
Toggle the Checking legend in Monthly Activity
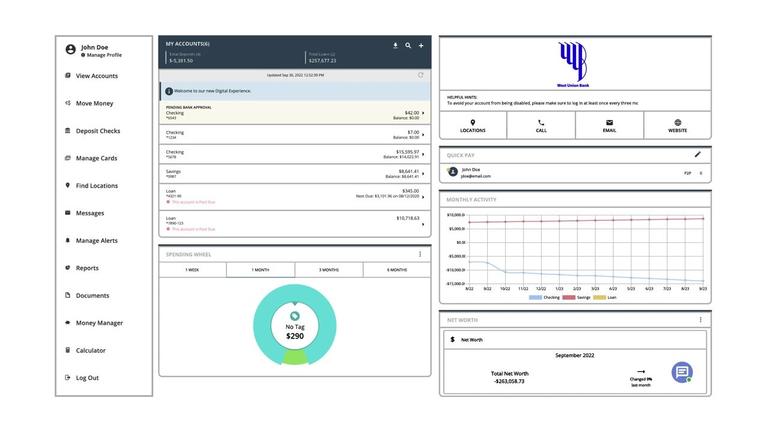pyautogui.click(x=544, y=297)
